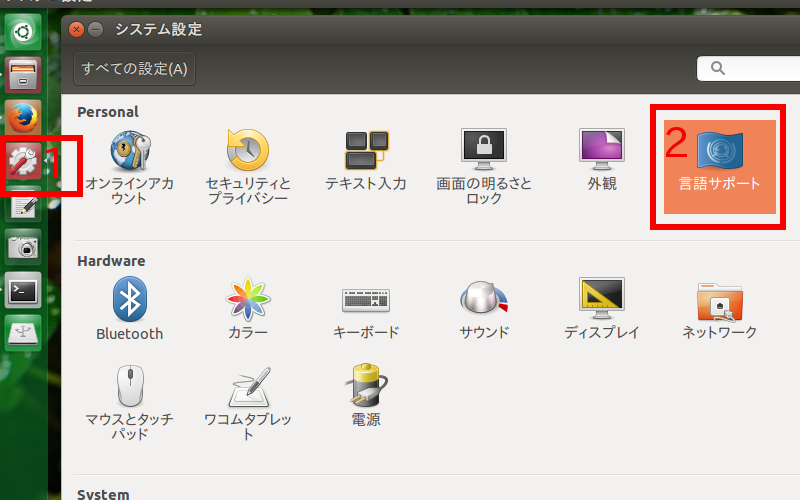Open Wacom Tablet (ワコムタブレット) settings
The height and width of the screenshot is (500, 800).
click(248, 400)
